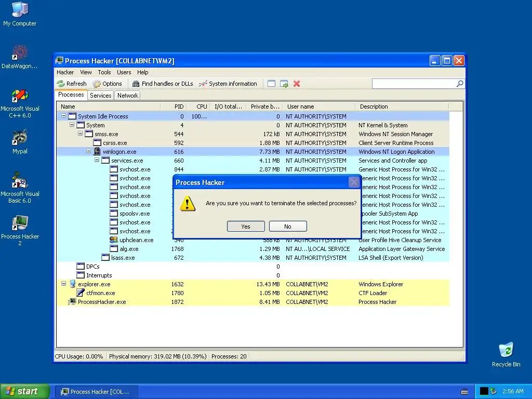Image resolution: width=532 pixels, height=399 pixels.
Task: Click the red X terminate toolbar icon
Action: pyautogui.click(x=297, y=84)
